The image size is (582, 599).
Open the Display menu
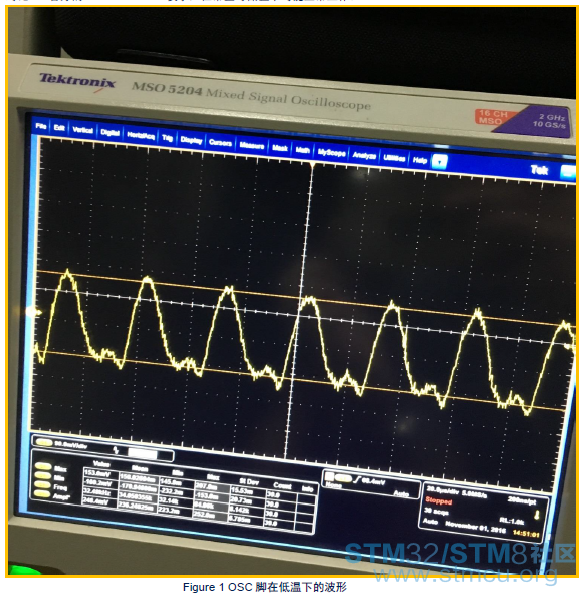click(191, 140)
